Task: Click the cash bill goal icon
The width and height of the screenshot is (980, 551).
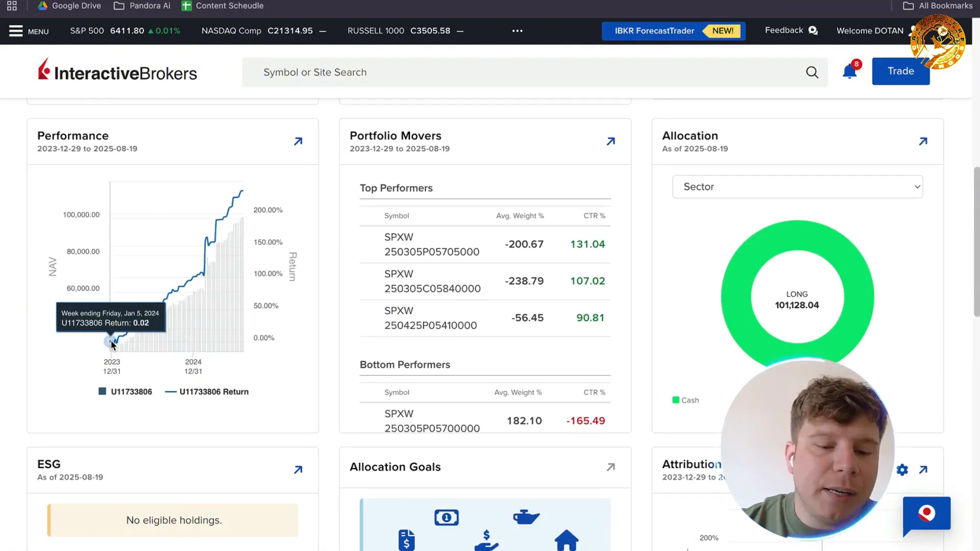Action: click(447, 517)
